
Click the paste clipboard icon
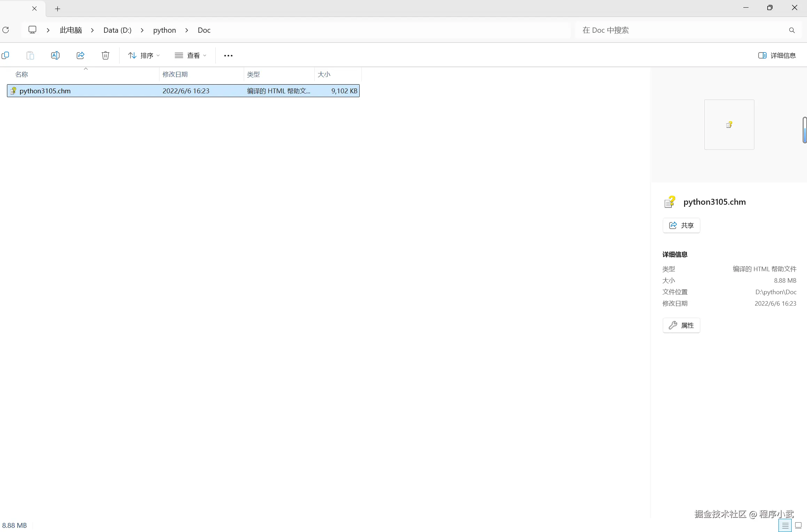click(x=30, y=55)
